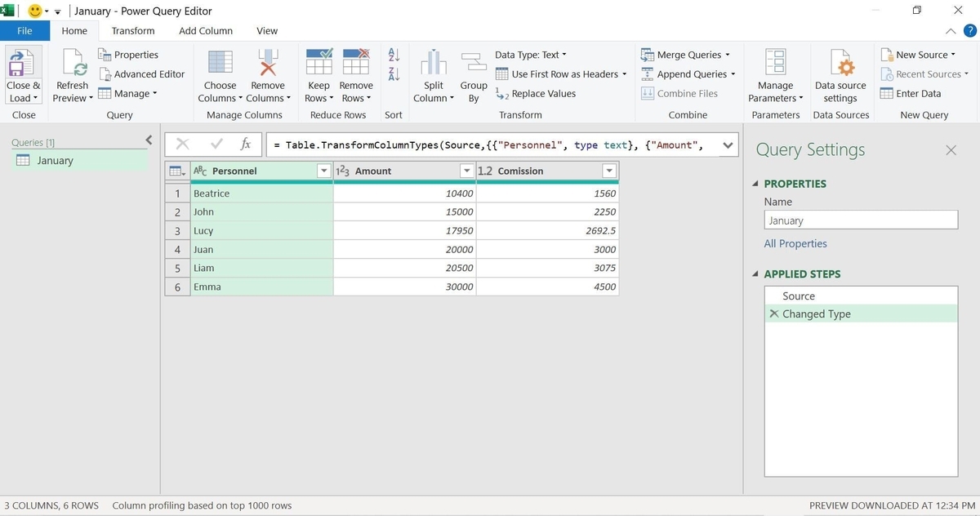The height and width of the screenshot is (516, 980).
Task: Collapse the ribbon using the chevron
Action: (x=950, y=30)
